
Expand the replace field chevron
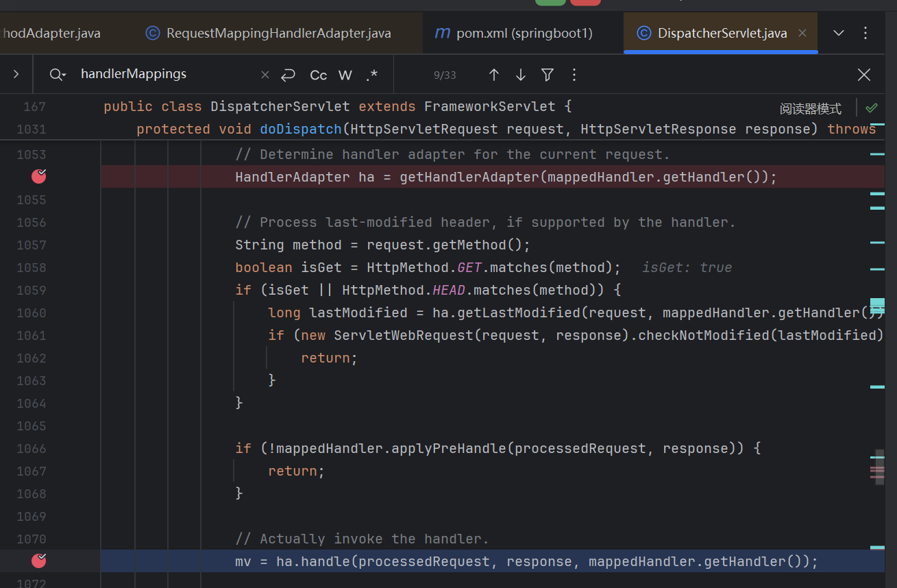click(x=16, y=74)
